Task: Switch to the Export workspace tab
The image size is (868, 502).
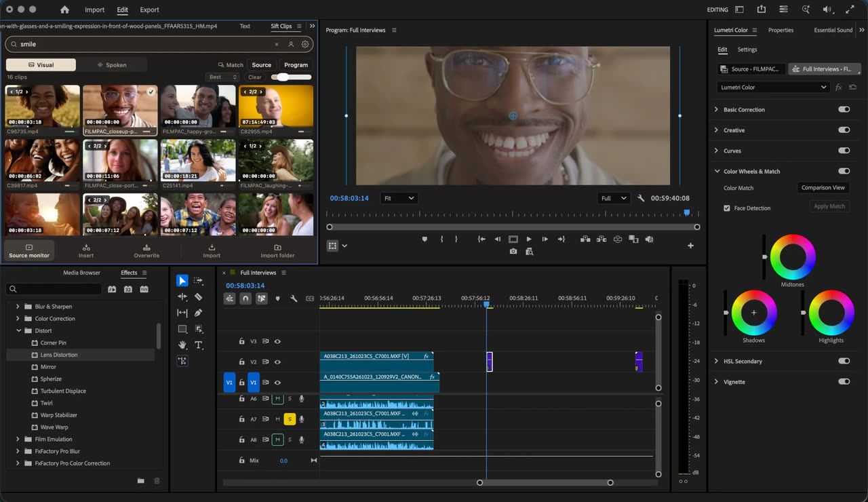Action: click(149, 9)
